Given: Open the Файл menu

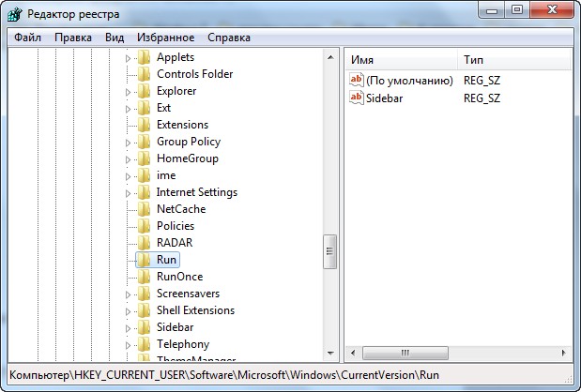Looking at the screenshot, I should tap(27, 38).
